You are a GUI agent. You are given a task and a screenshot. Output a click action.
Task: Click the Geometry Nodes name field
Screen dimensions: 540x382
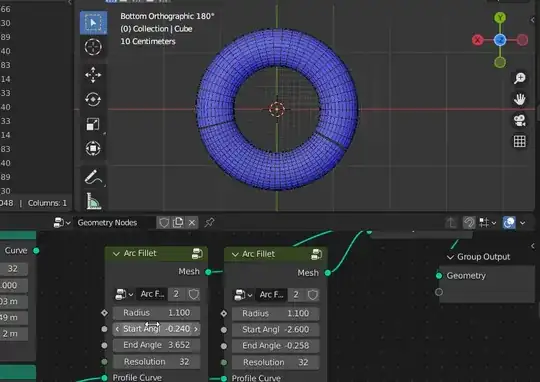click(x=115, y=223)
